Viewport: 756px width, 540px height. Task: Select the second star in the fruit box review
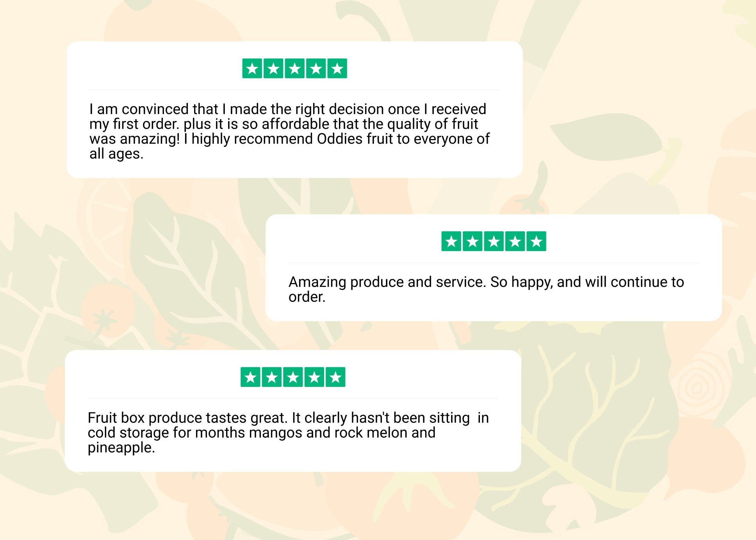click(272, 377)
